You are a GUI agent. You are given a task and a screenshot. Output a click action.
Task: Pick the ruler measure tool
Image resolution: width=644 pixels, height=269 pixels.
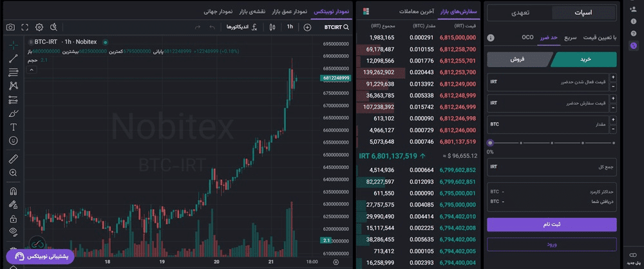pyautogui.click(x=13, y=159)
